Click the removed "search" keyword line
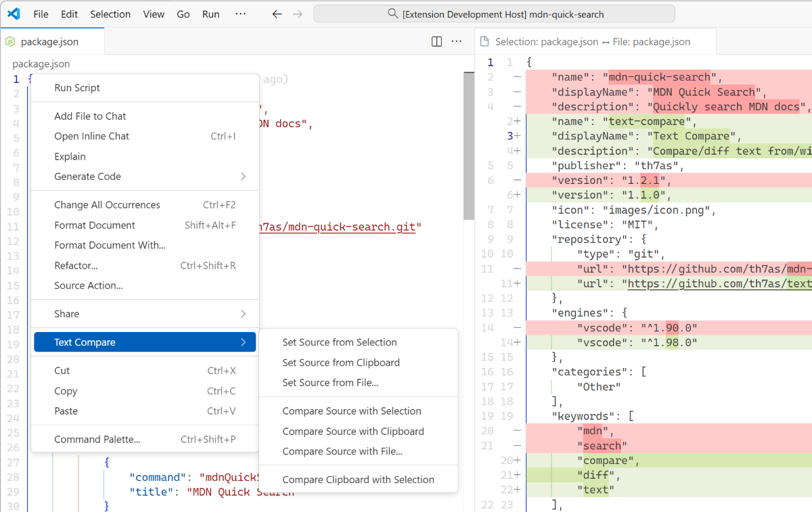Image resolution: width=812 pixels, height=512 pixels. click(669, 446)
